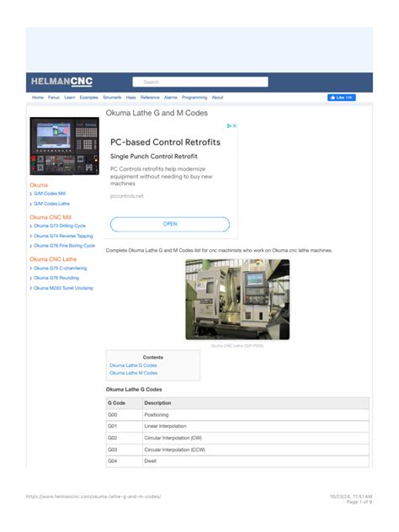Open the Fanuc menu item
Viewport: 399px width, 532px height.
pos(54,98)
